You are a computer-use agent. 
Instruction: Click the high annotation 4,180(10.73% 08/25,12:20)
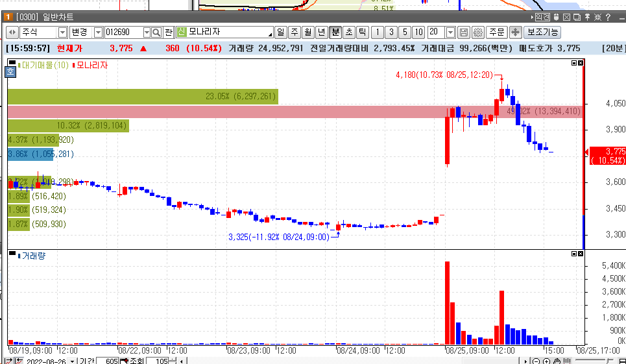click(x=444, y=75)
